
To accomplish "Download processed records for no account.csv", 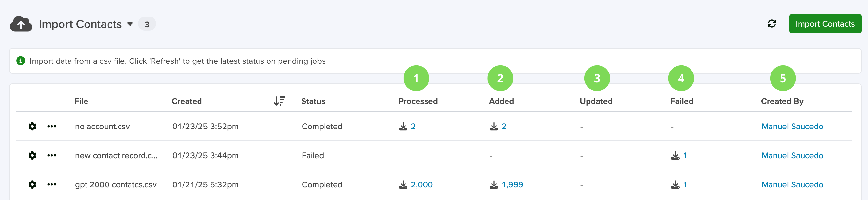I will tap(407, 126).
